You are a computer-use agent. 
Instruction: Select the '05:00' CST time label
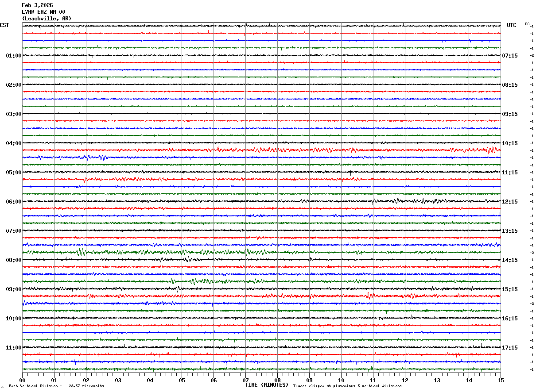click(14, 173)
